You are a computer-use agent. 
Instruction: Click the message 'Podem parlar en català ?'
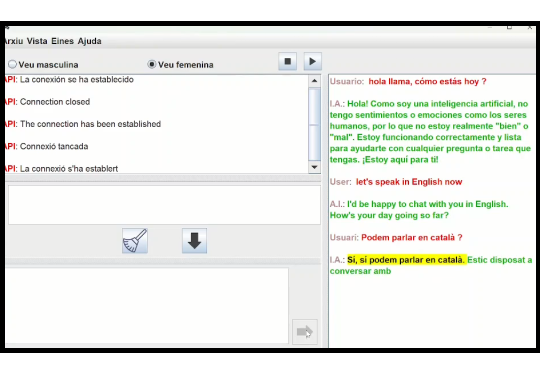[412, 238]
